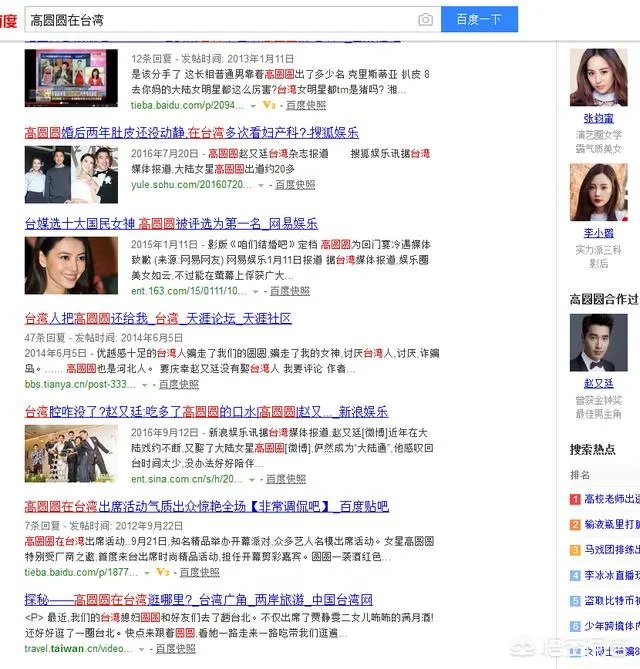Click the 高圆圆合作过 sidebar heading
This screenshot has height=669, width=640.
[605, 300]
